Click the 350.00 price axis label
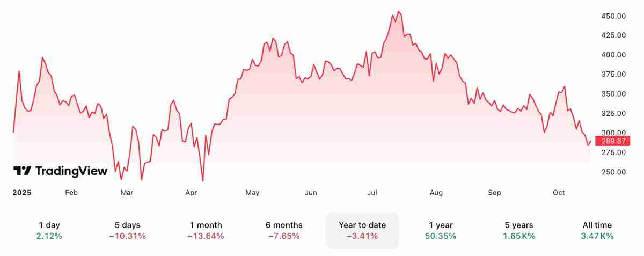644x256 pixels. 613,94
